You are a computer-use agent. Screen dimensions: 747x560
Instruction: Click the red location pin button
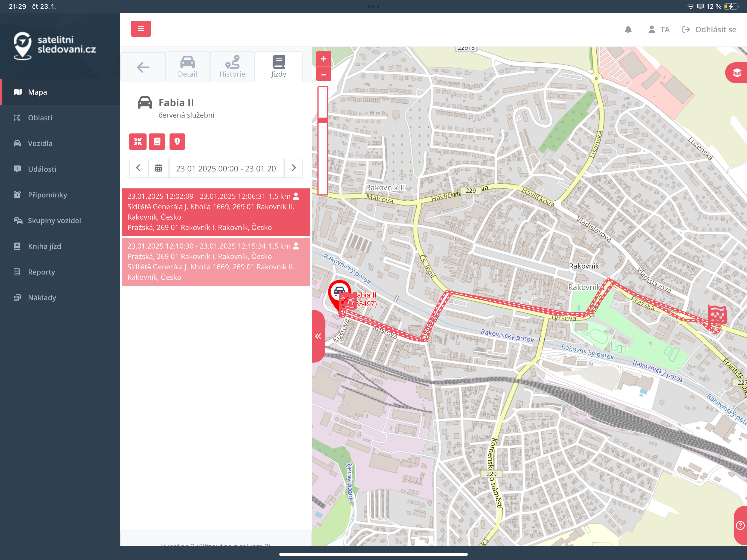point(177,142)
